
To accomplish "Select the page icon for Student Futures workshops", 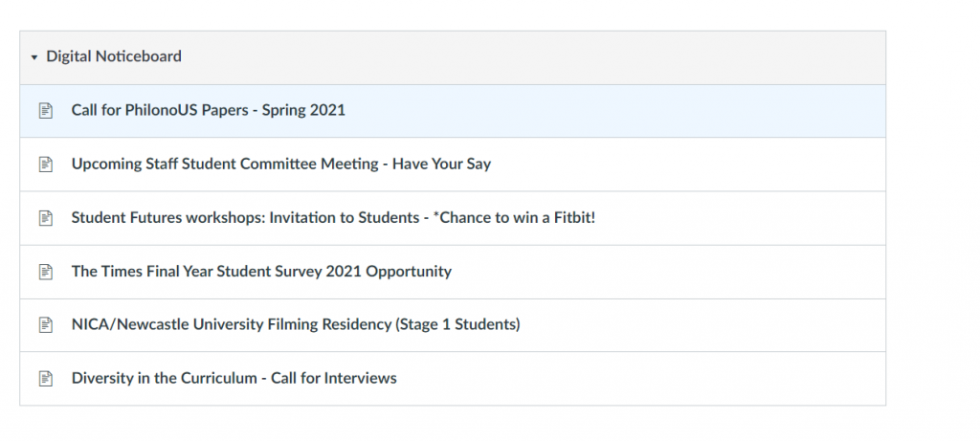I will [45, 218].
